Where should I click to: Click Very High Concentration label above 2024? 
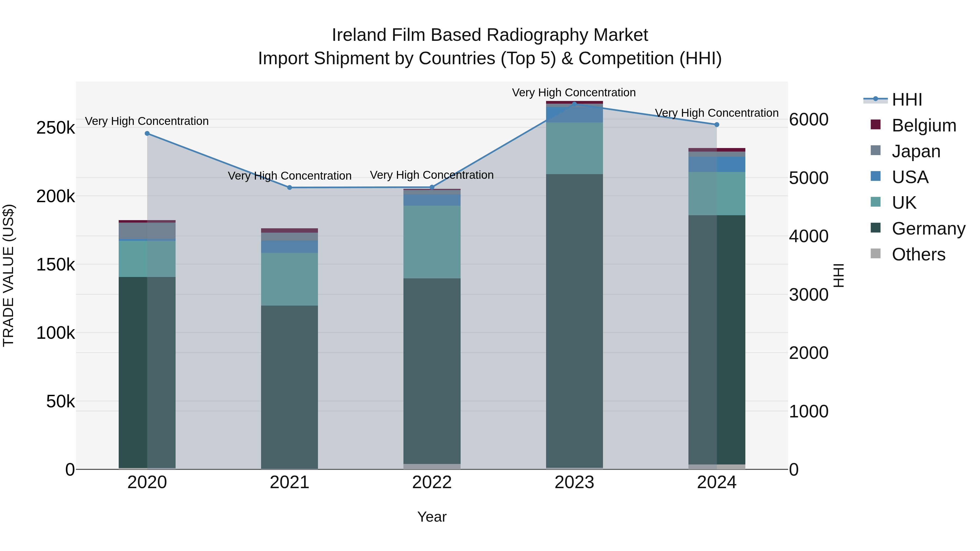click(x=717, y=113)
